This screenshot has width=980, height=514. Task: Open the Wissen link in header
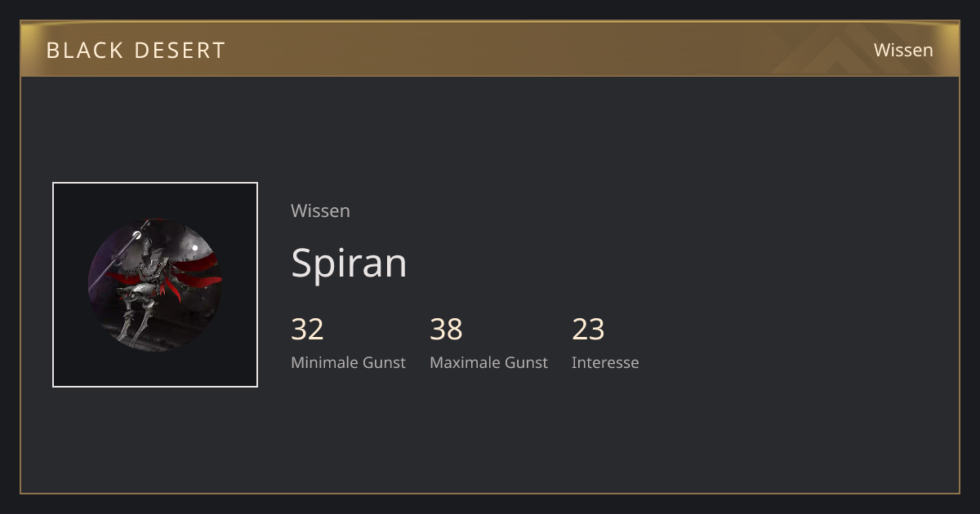[x=903, y=50]
